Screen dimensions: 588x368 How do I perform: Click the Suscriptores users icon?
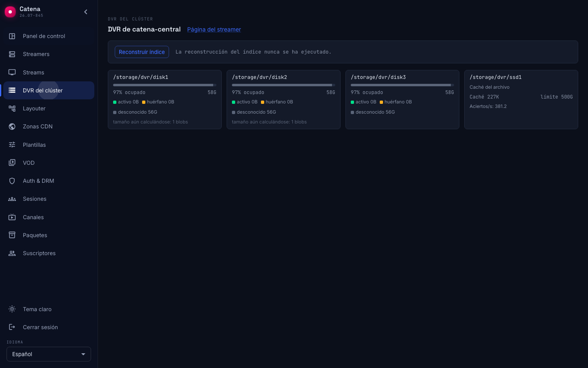pyautogui.click(x=12, y=253)
